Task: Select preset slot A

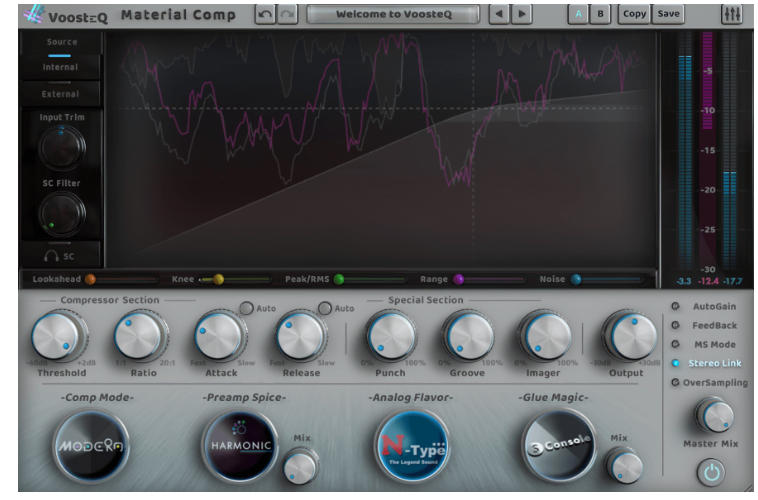Action: [x=578, y=14]
